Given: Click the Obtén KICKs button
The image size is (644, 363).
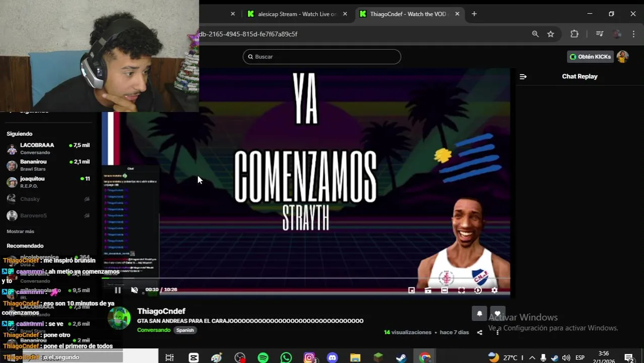Looking at the screenshot, I should pos(590,56).
